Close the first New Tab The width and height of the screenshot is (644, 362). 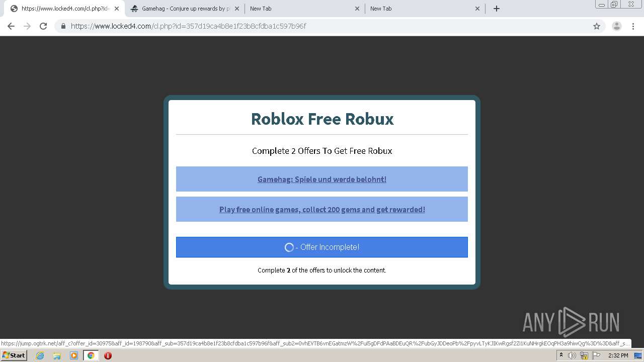pyautogui.click(x=357, y=9)
